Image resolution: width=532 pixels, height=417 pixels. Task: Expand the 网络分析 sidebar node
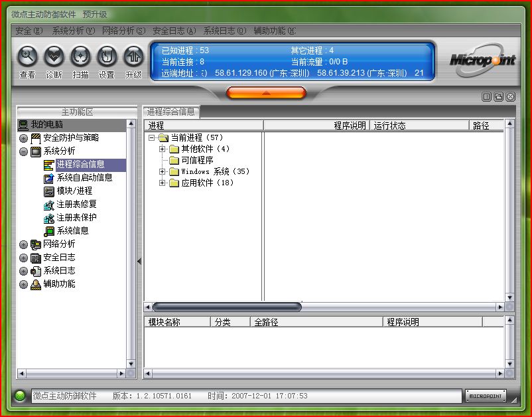coord(24,244)
